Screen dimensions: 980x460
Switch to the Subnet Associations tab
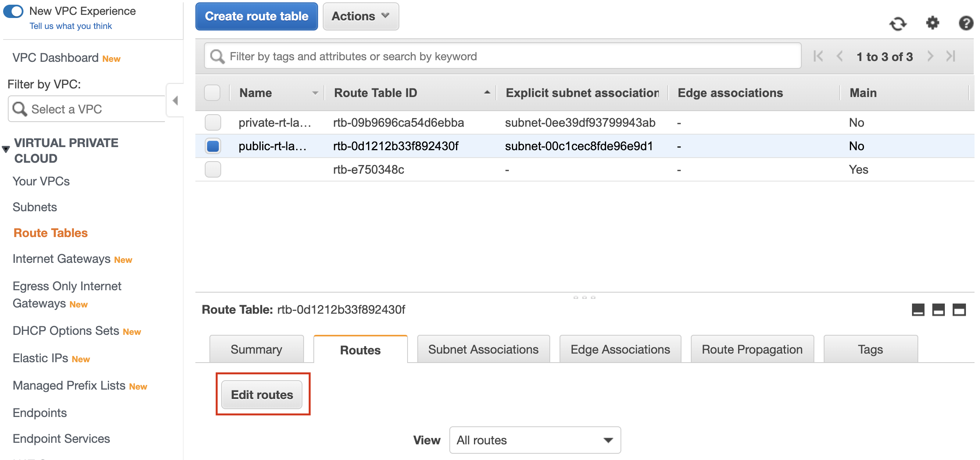[x=483, y=349]
